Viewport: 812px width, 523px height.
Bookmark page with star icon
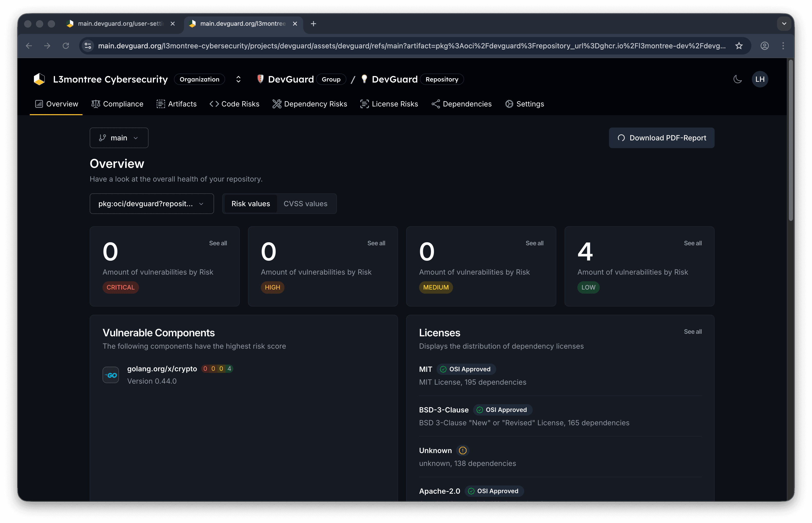739,46
